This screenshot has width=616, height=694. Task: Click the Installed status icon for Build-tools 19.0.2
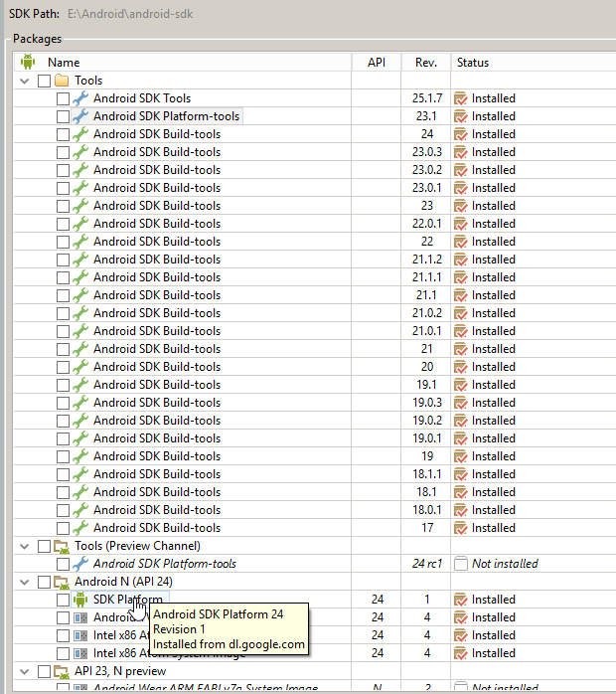(461, 421)
